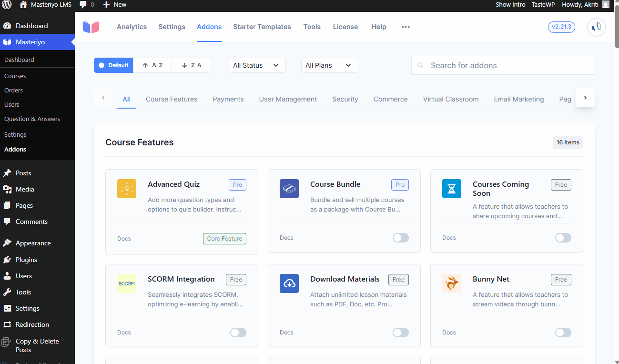Click the Search for addons field
This screenshot has width=619, height=364.
[x=503, y=65]
